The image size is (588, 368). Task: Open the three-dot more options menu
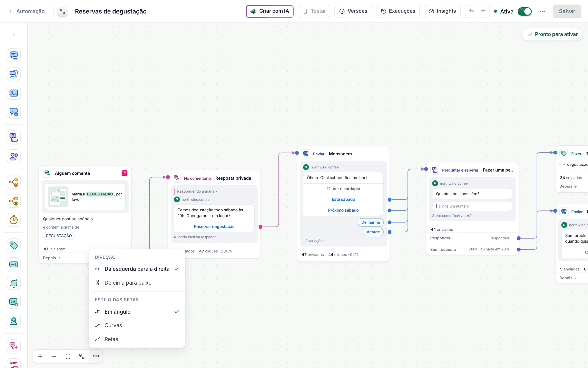(x=542, y=11)
